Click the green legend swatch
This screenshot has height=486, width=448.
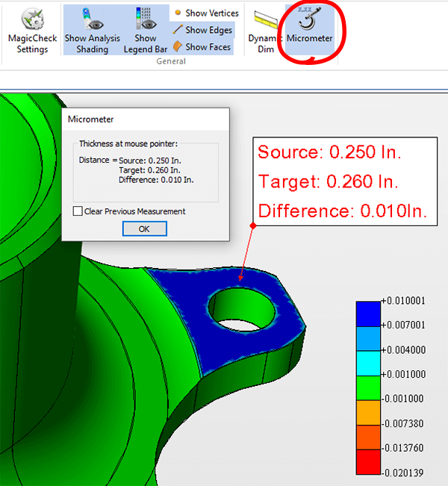point(368,387)
